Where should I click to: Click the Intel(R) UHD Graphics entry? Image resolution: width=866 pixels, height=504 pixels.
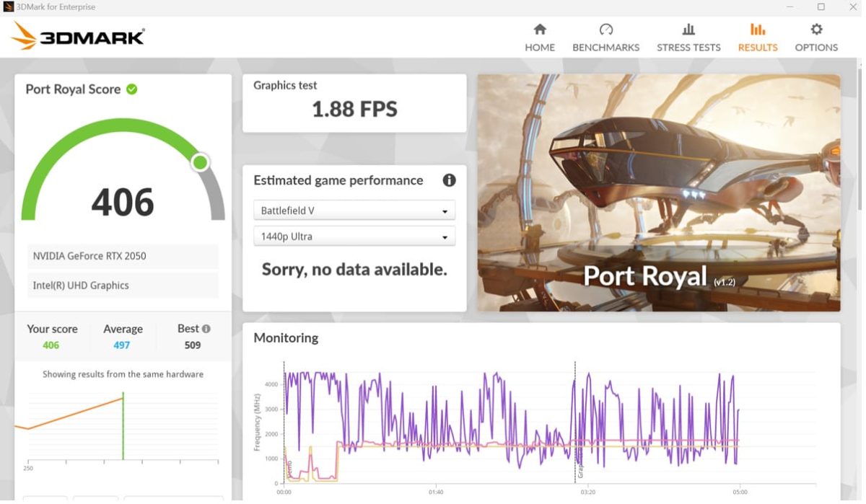pyautogui.click(x=123, y=286)
